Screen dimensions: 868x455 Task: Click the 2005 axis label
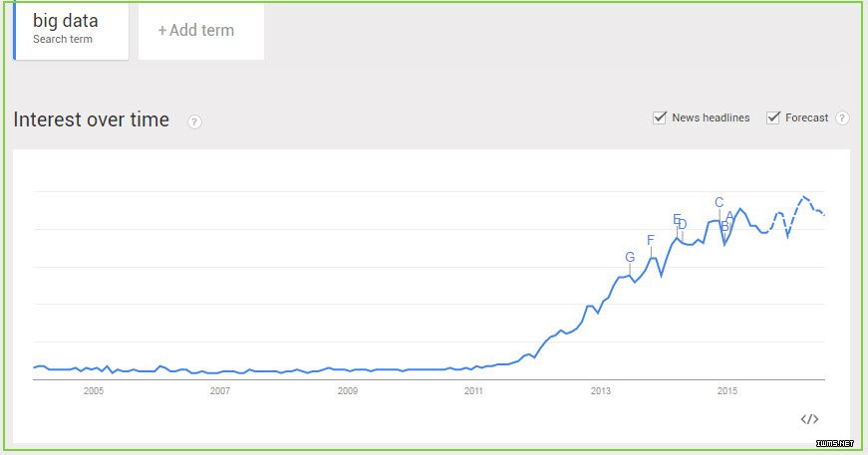(x=94, y=391)
